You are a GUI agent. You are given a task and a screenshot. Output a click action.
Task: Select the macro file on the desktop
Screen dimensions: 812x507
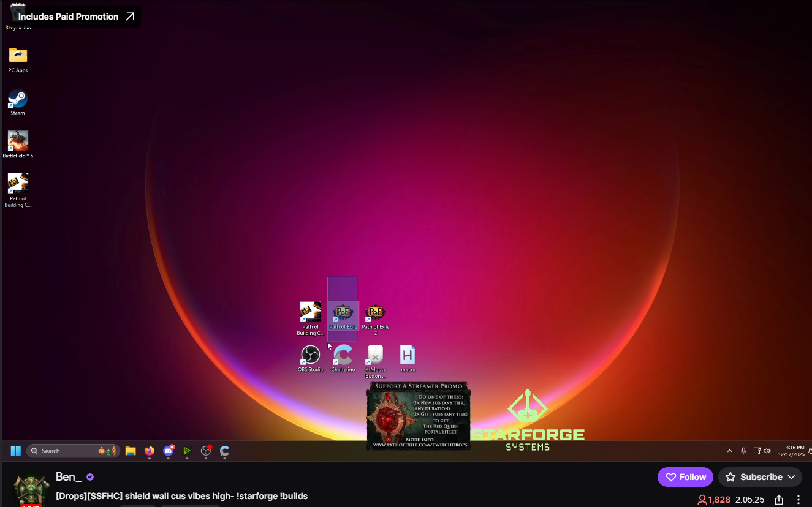[x=408, y=359]
